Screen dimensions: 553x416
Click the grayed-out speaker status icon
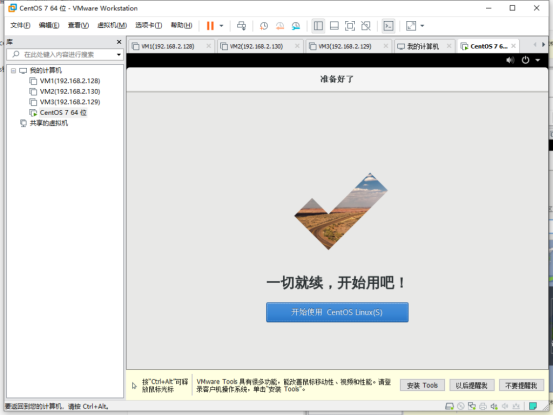point(505,406)
